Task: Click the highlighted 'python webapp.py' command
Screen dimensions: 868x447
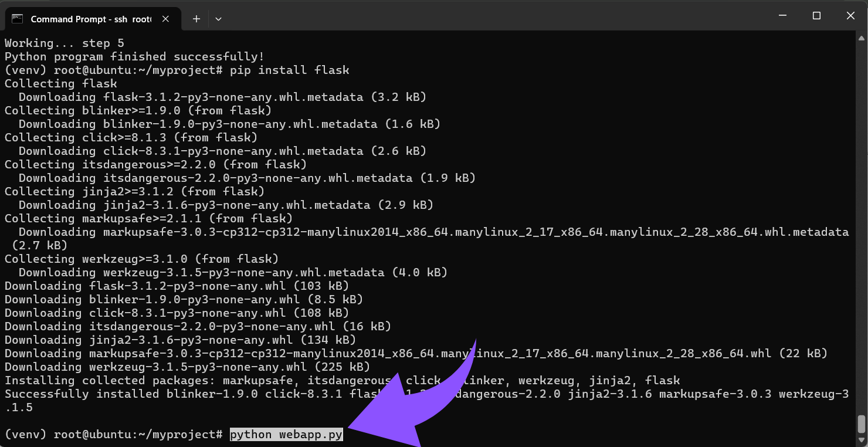Action: [x=286, y=435]
